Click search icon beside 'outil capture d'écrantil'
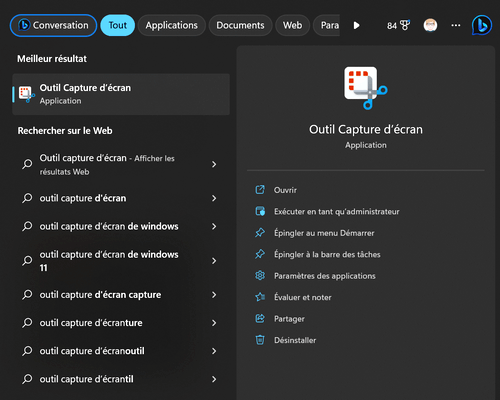500x400 pixels. tap(27, 379)
